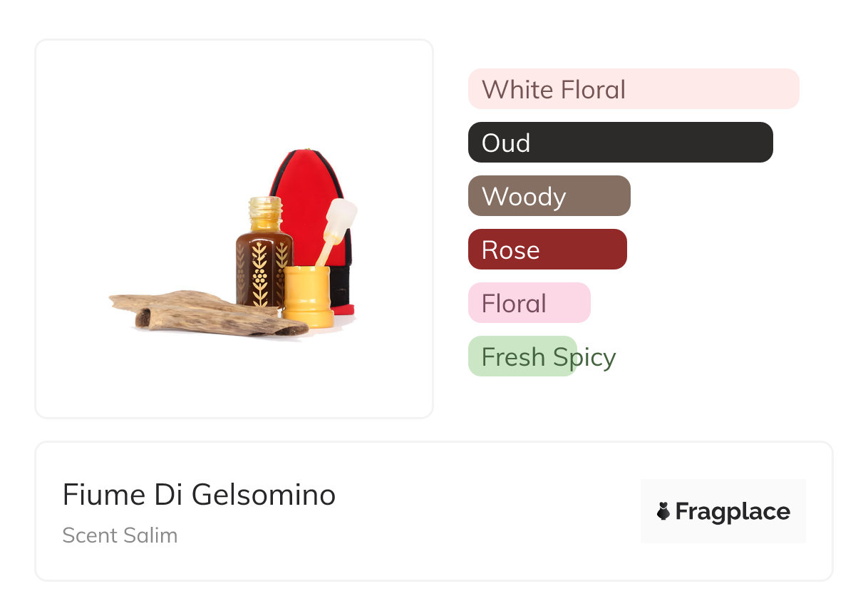868x616 pixels.
Task: Select the pink Floral accord bar
Action: click(x=529, y=303)
